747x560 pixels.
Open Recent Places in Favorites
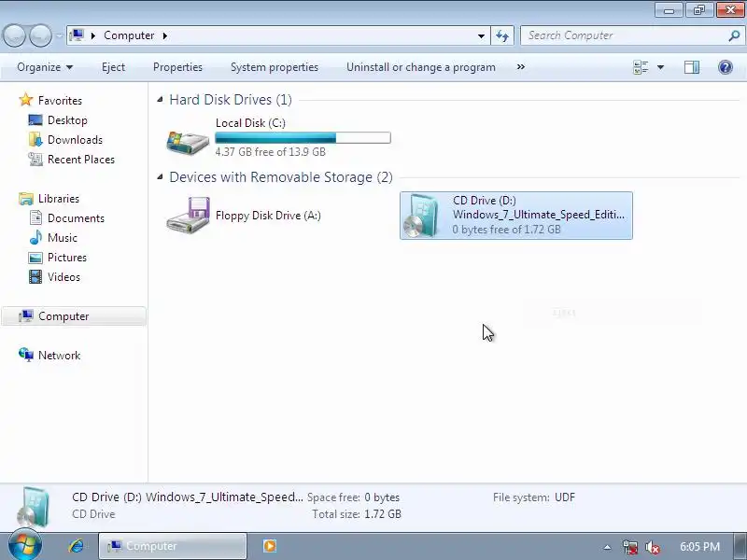[81, 159]
